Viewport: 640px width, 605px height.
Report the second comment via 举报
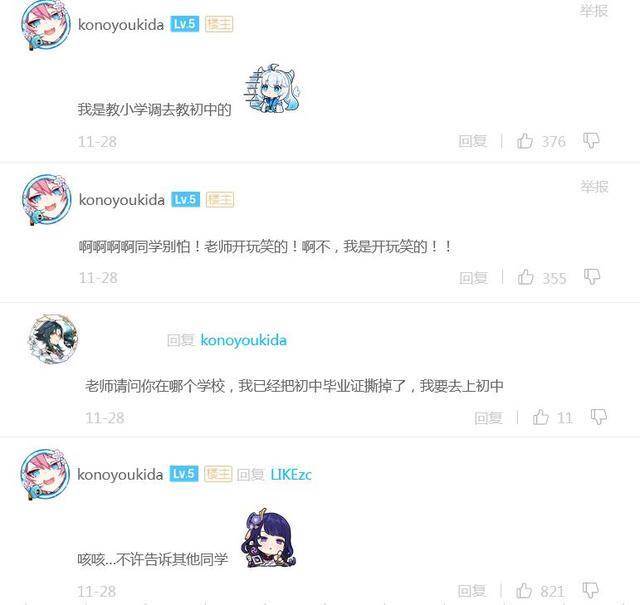594,187
